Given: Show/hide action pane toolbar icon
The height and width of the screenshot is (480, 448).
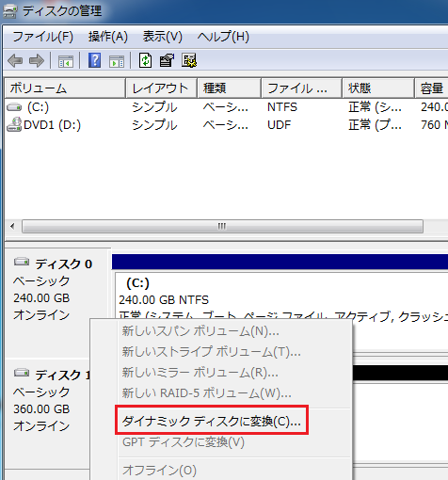Looking at the screenshot, I should click(117, 60).
